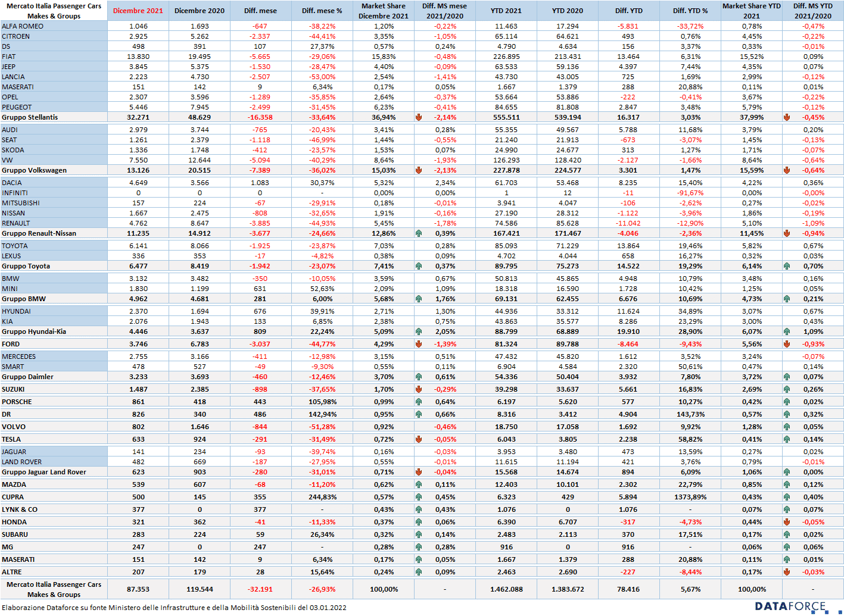This screenshot has width=844, height=616.
Task: Click TESLA YTD share up arrow
Action: [x=787, y=439]
